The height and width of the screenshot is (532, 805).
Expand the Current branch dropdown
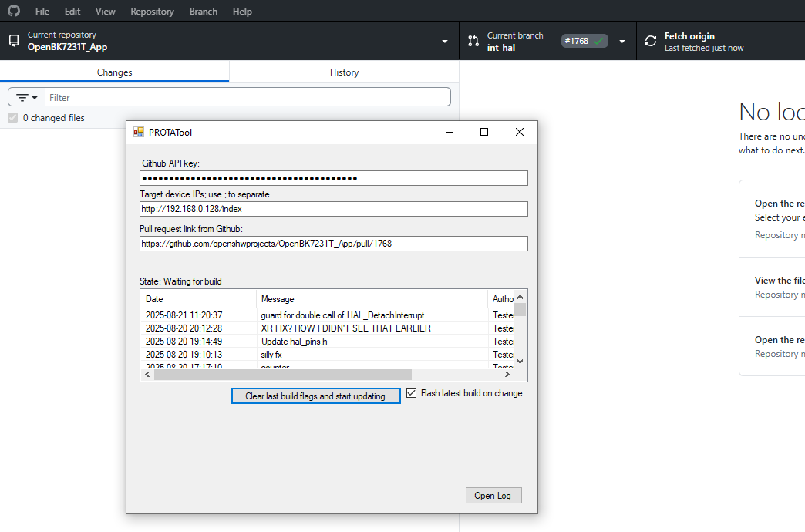(x=622, y=42)
